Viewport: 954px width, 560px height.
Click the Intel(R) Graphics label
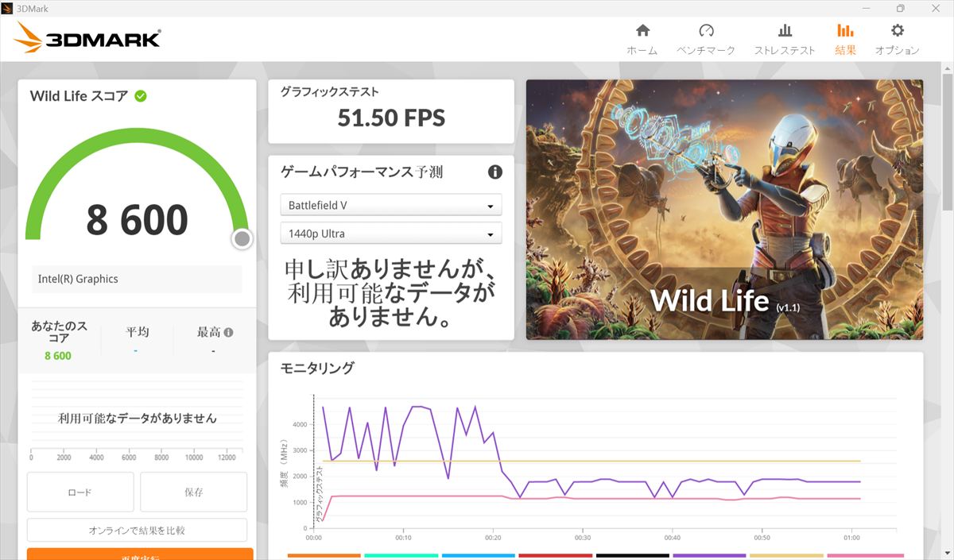[78, 279]
